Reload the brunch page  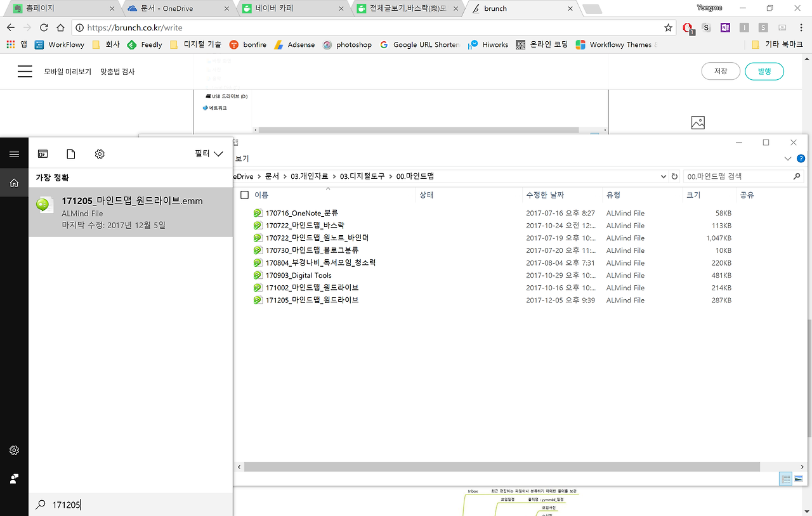[44, 28]
